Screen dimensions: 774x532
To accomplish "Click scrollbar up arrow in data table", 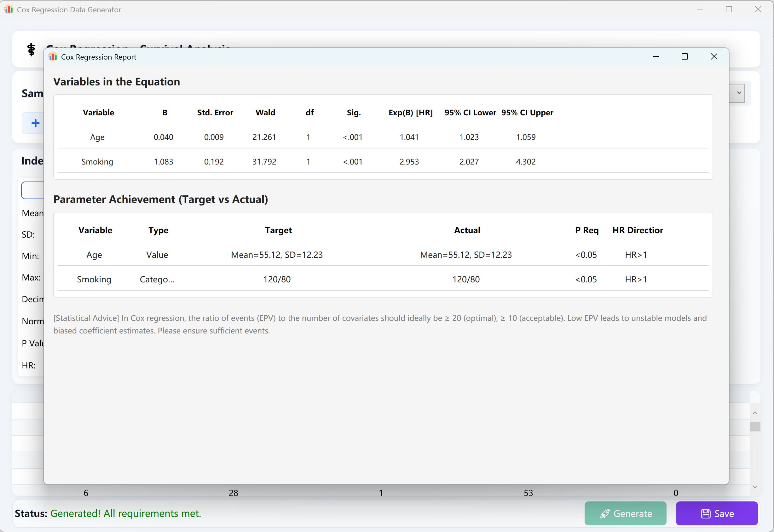I will tap(755, 413).
